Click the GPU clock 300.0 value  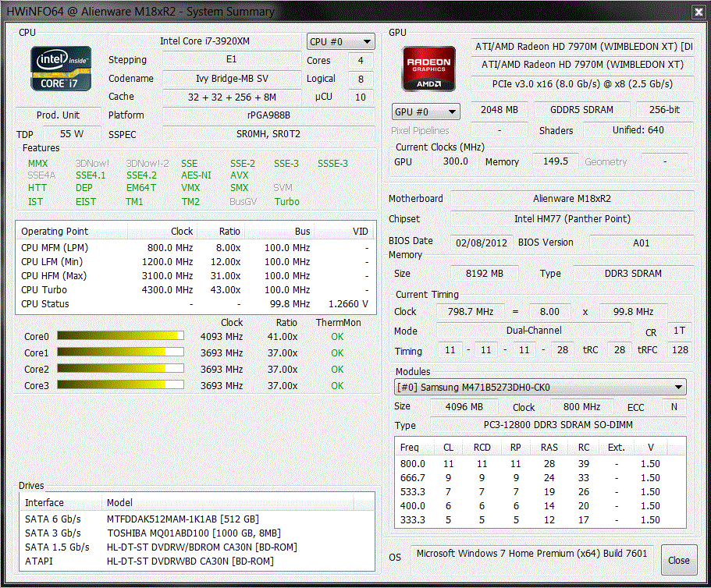point(455,161)
